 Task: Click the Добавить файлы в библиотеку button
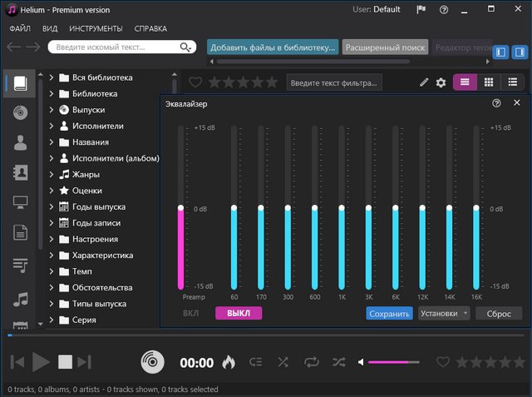click(x=272, y=48)
